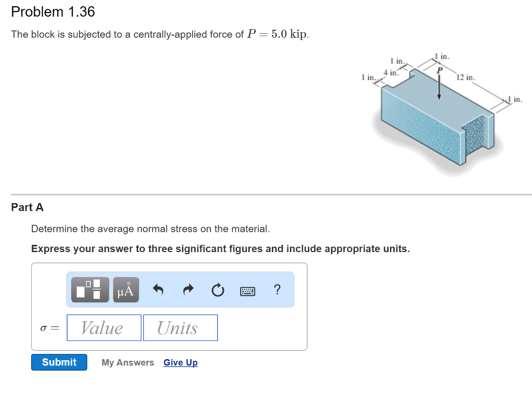This screenshot has width=532, height=394.
Task: Activate the μÅ units palette toggle
Action: (x=125, y=290)
